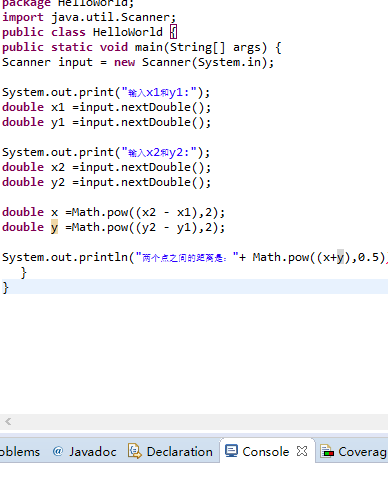Click the Declaration tab icon
388x490 pixels.
[x=134, y=451]
